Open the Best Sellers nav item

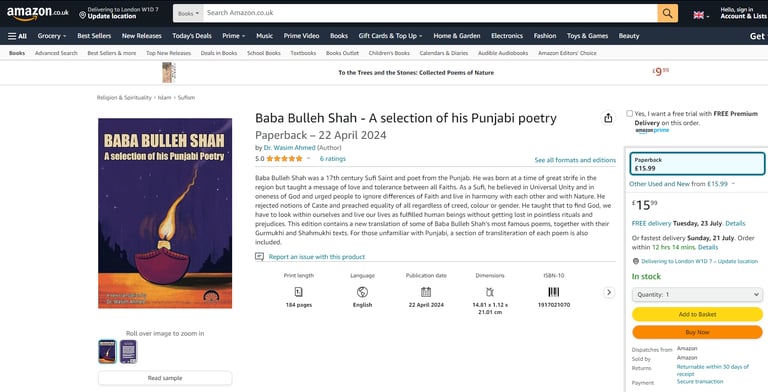[94, 36]
